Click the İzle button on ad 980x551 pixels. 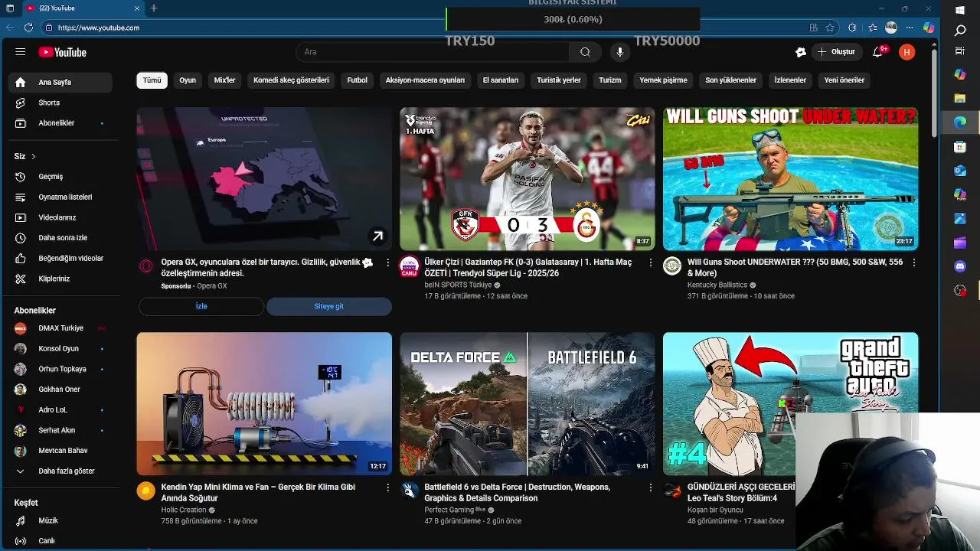(x=201, y=306)
